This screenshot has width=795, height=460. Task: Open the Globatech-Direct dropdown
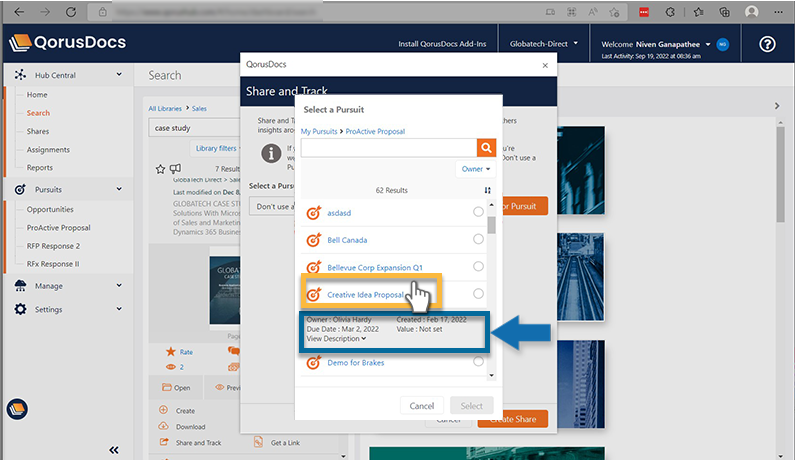(544, 44)
